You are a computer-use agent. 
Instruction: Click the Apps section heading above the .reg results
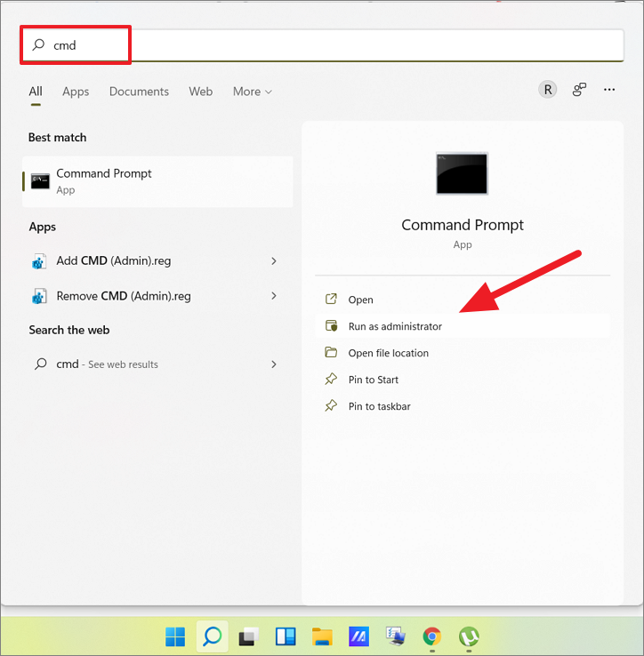click(x=43, y=227)
